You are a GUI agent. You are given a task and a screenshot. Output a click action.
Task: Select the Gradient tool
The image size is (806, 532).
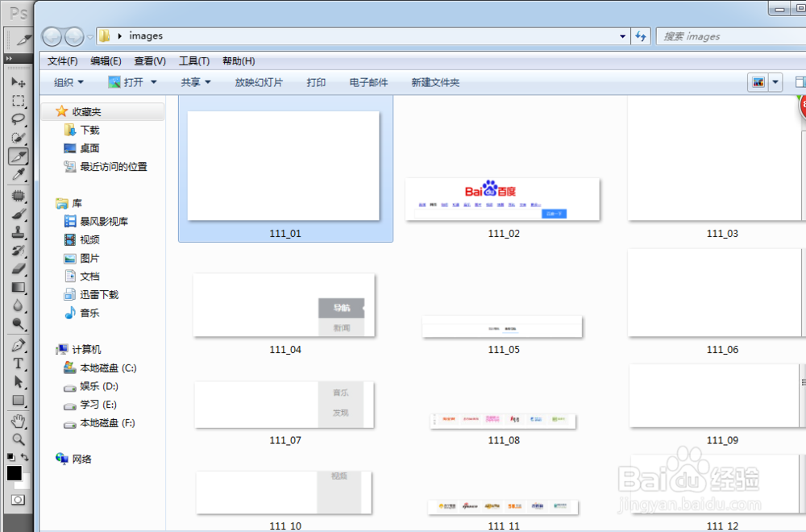tap(18, 287)
